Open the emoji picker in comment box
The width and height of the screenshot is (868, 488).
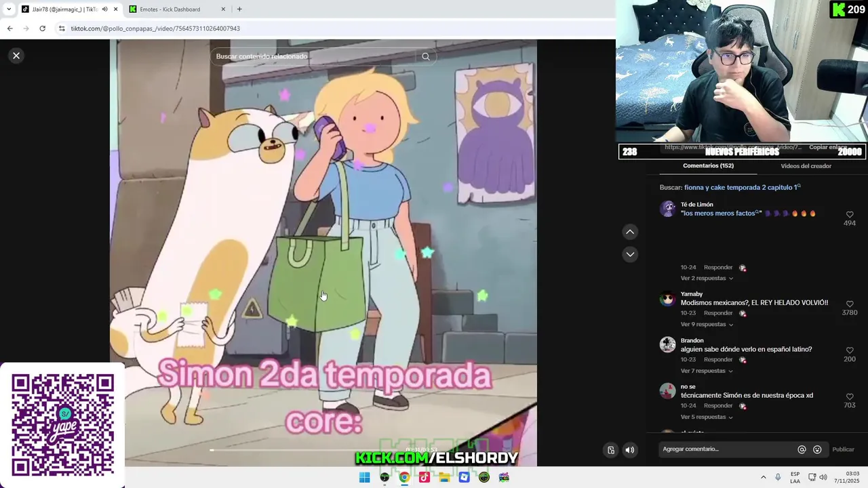pyautogui.click(x=817, y=449)
